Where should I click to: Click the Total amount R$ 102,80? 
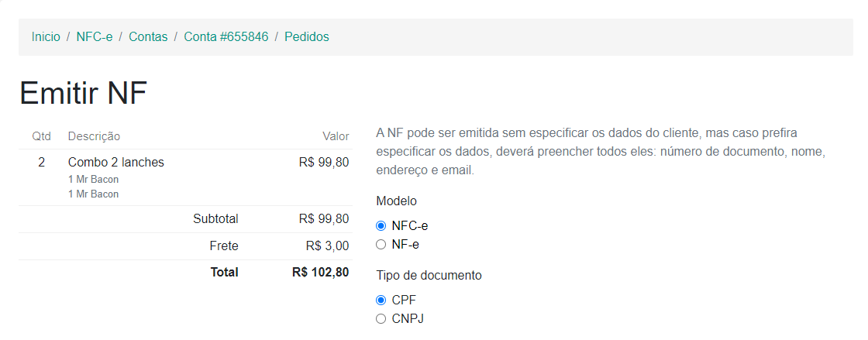pos(320,272)
